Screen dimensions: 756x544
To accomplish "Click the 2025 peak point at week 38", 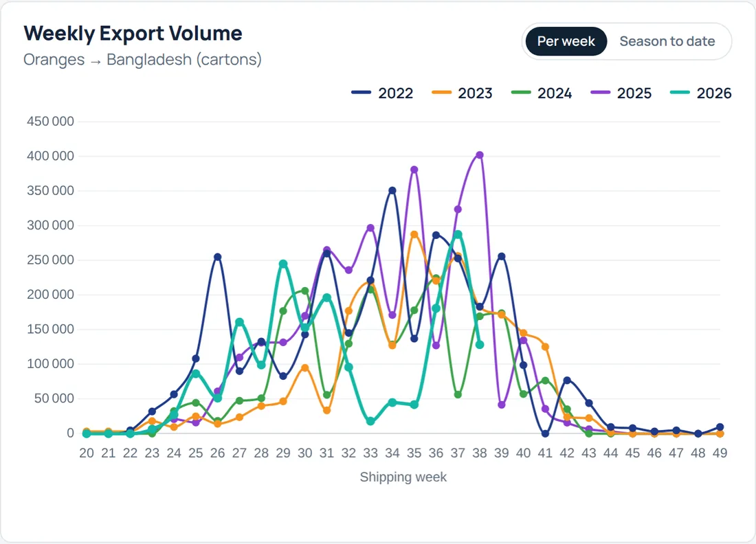I will [480, 155].
